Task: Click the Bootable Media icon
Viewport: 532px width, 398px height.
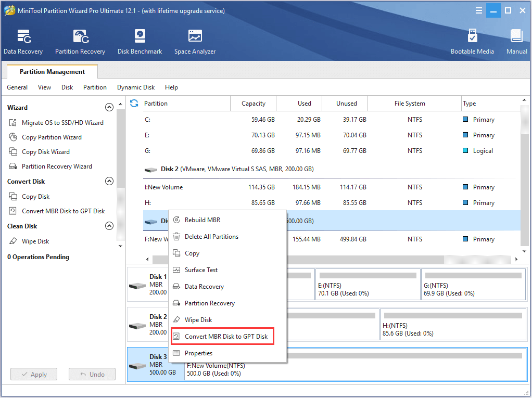Action: [472, 41]
